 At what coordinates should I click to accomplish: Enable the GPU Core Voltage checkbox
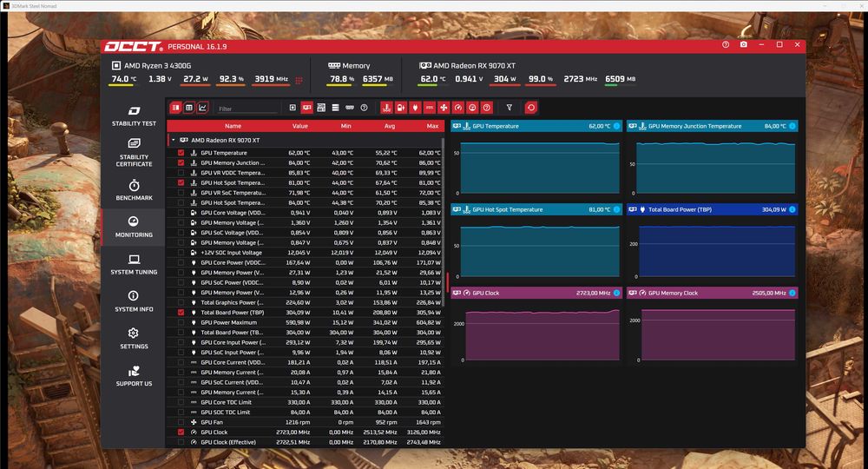[x=181, y=213]
